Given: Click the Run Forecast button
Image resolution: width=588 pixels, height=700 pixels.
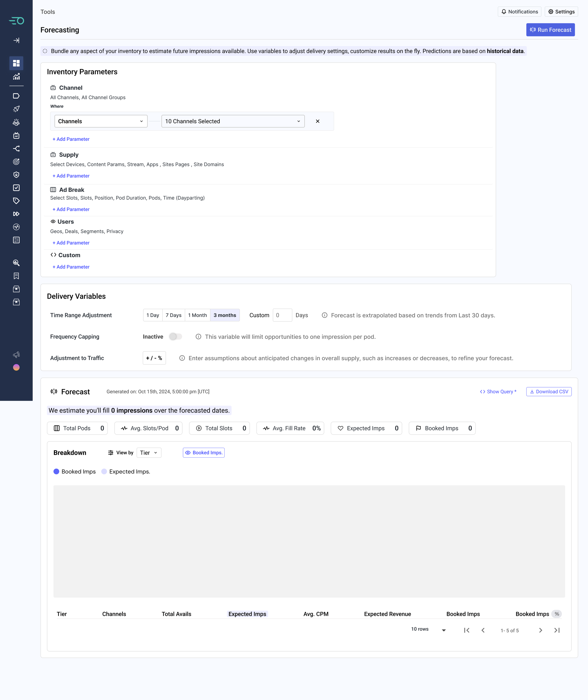Looking at the screenshot, I should [550, 30].
